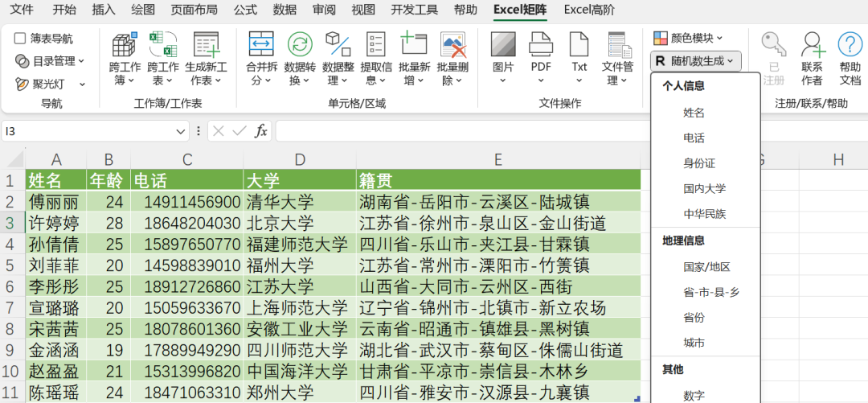Viewport: 868px width, 403px height.
Task: Switch to the 开发工具 tab
Action: pos(414,10)
